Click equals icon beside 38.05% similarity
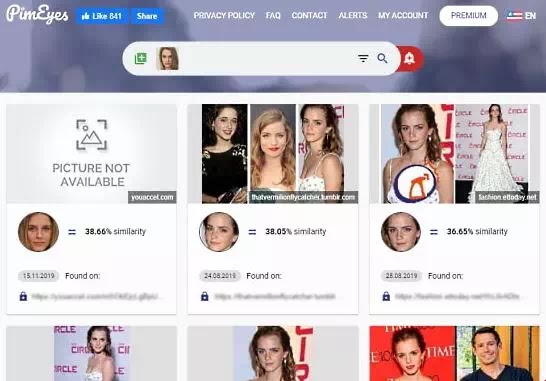 [x=252, y=232]
